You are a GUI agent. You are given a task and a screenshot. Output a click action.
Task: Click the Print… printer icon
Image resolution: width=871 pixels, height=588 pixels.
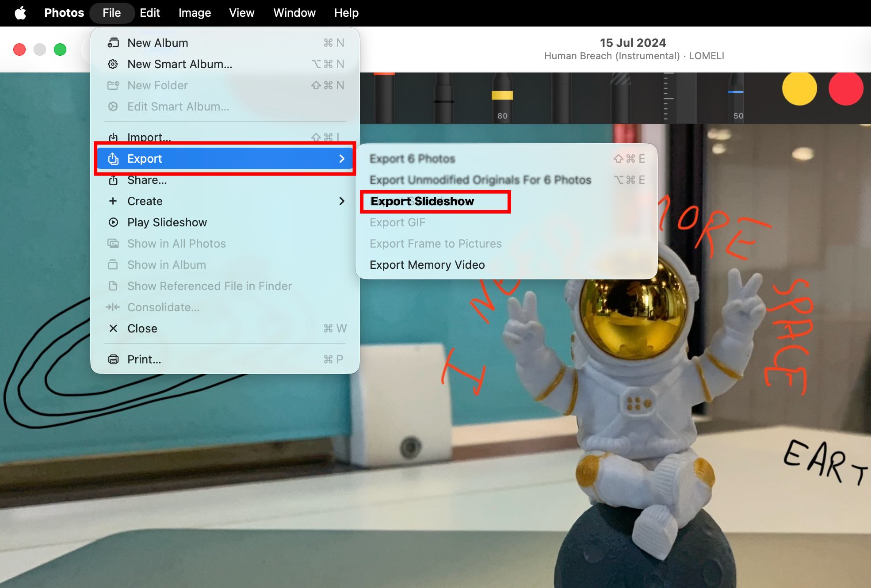[x=113, y=359]
